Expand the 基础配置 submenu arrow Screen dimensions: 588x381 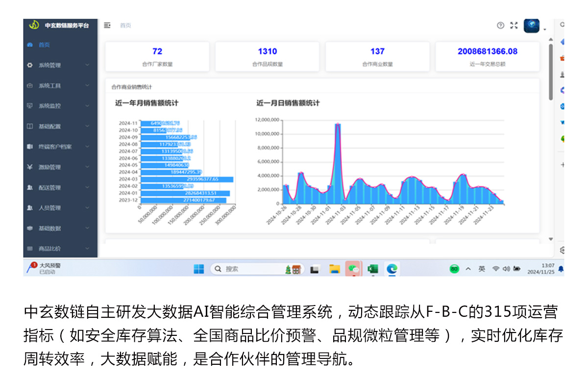(x=87, y=127)
